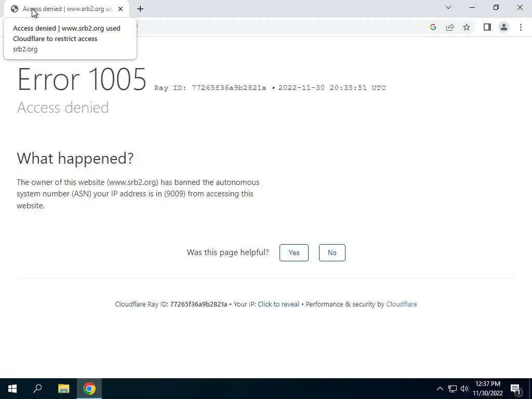Image resolution: width=532 pixels, height=399 pixels.
Task: Click Yes for page helpful
Action: click(x=294, y=253)
